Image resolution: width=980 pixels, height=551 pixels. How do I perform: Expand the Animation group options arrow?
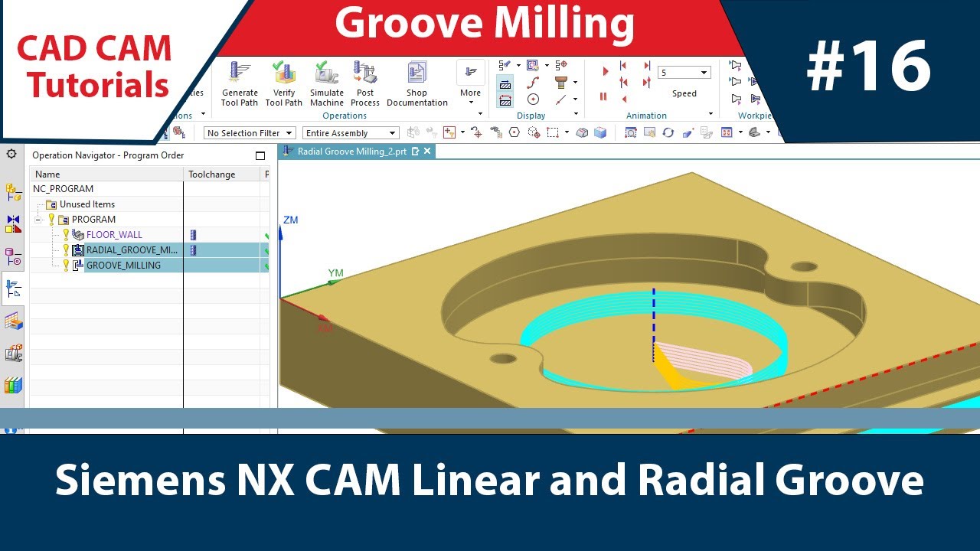click(711, 116)
